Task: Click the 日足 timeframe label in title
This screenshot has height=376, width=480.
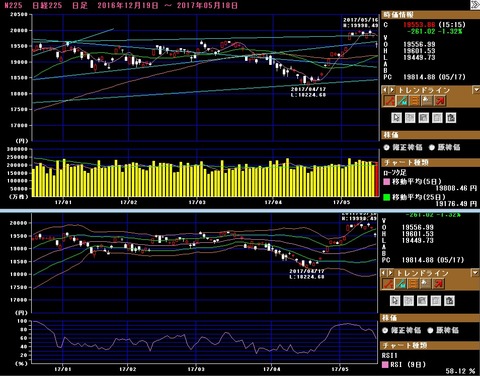Action: [80, 5]
